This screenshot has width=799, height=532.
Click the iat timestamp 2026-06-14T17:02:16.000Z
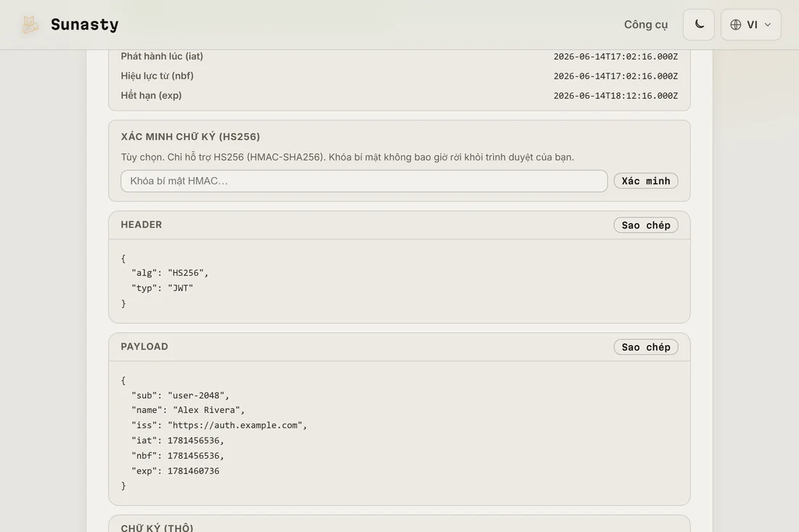click(x=615, y=57)
